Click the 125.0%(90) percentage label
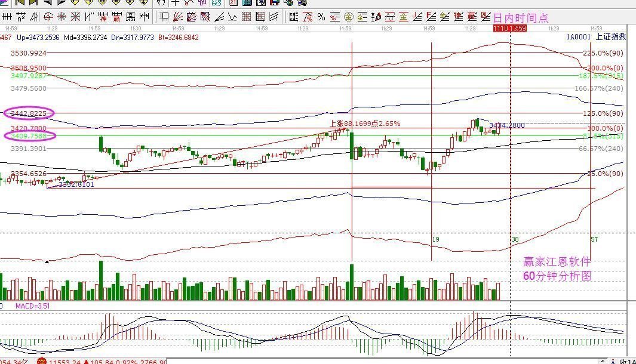 coord(603,113)
